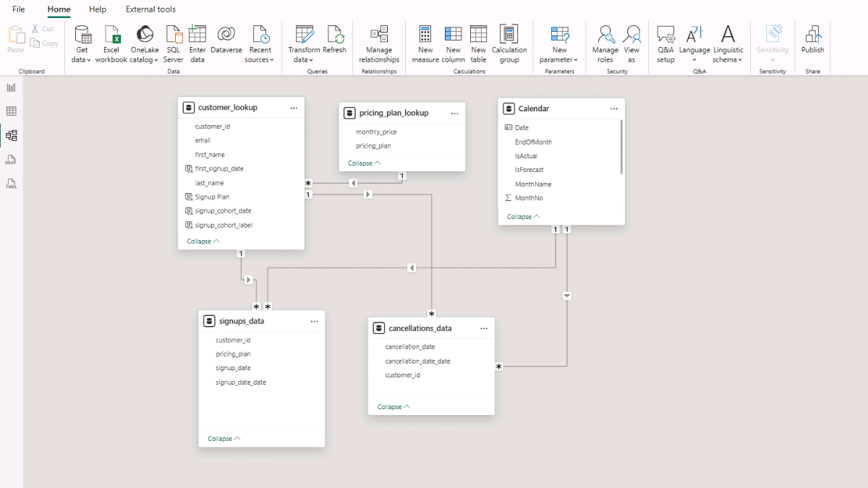Click the Enter data icon
The image size is (868, 488).
pos(197,35)
